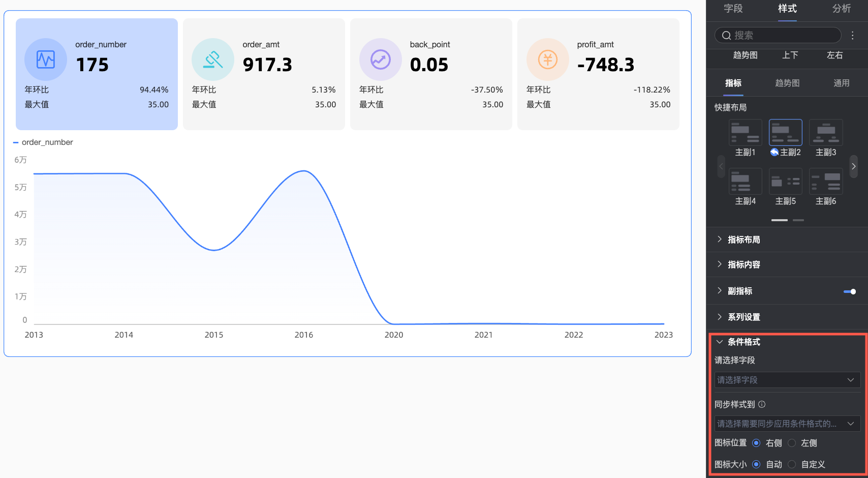Click the search magnifier icon
Image resolution: width=868 pixels, height=478 pixels.
coord(726,35)
